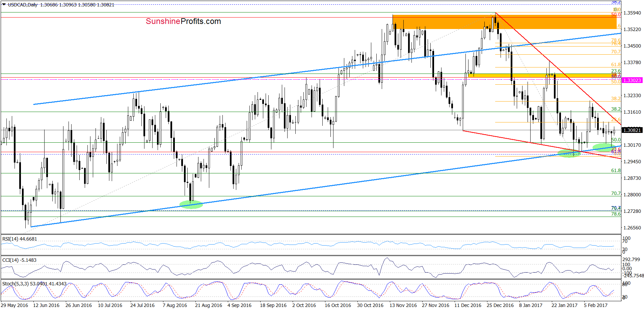The width and height of the screenshot is (644, 310).
Task: Click the orange 76.4 Fibonacci level label
Action: (616, 44)
